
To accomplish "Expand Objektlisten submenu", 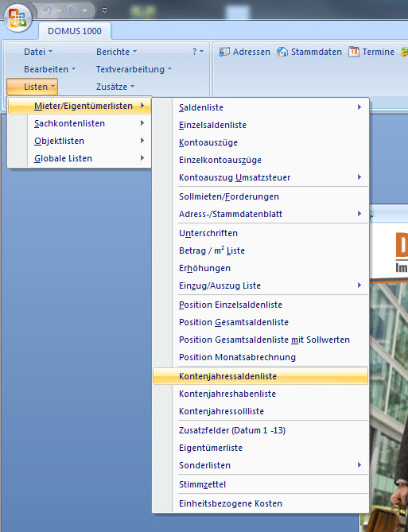I will [79, 141].
